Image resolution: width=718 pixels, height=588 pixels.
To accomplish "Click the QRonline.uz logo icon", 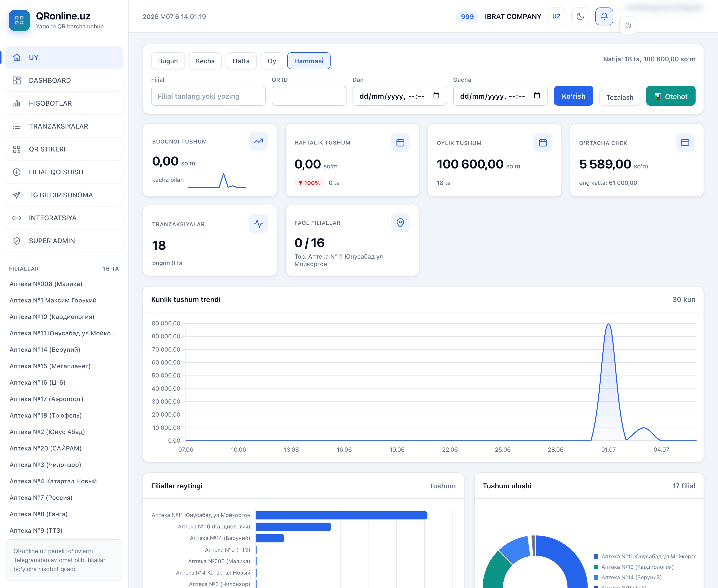I will [19, 20].
